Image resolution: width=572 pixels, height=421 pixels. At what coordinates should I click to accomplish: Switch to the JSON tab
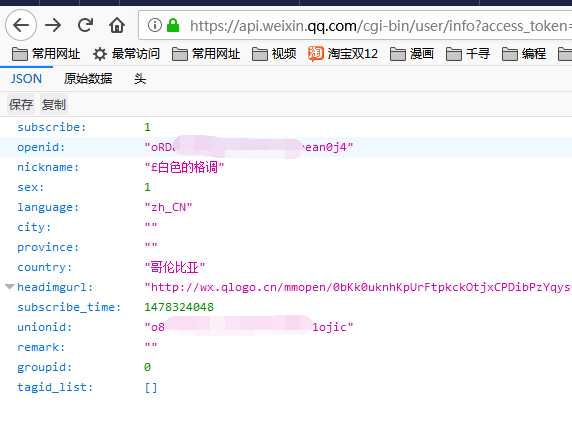click(x=26, y=79)
